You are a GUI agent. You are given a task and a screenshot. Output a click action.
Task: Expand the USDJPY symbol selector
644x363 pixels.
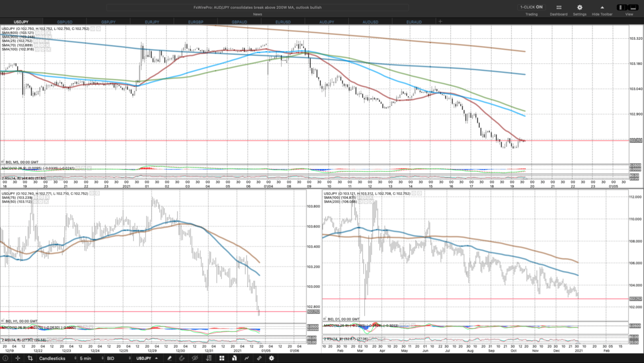pyautogui.click(x=147, y=358)
